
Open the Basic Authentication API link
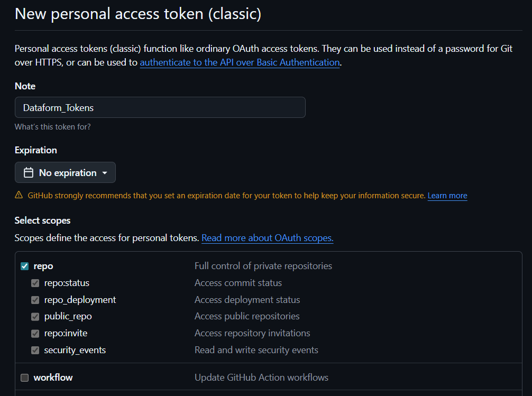[240, 62]
